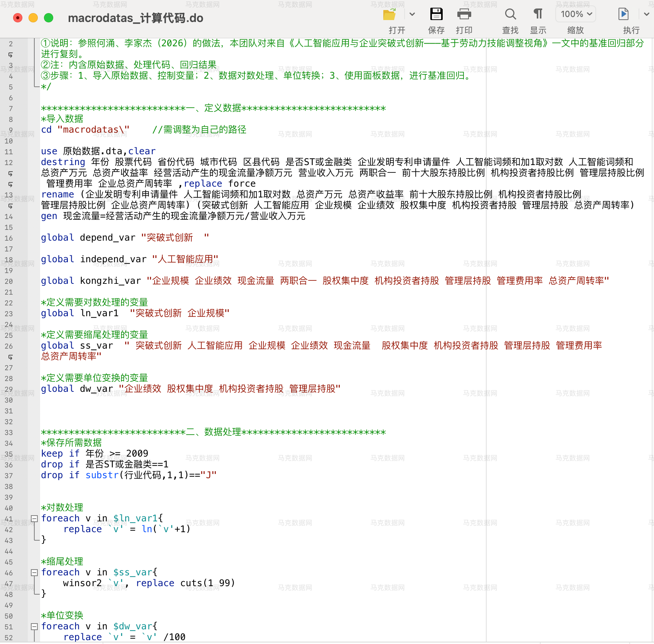Click the yellow minimize window button
Image resolution: width=654 pixels, height=644 pixels.
click(x=33, y=18)
